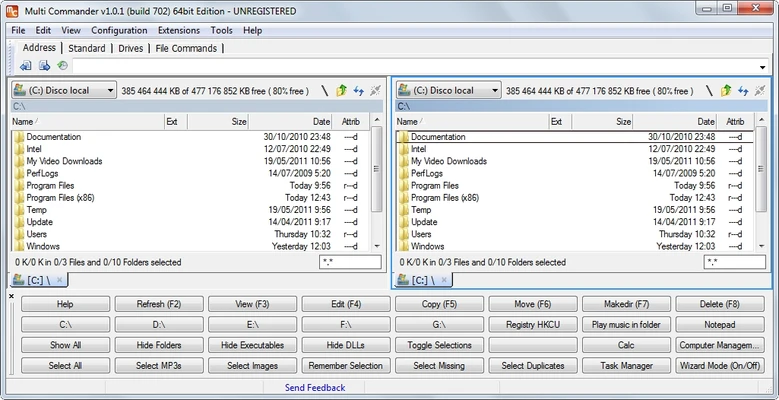
Task: Click the Wizard Mode (On/Off) button
Action: [x=720, y=366]
